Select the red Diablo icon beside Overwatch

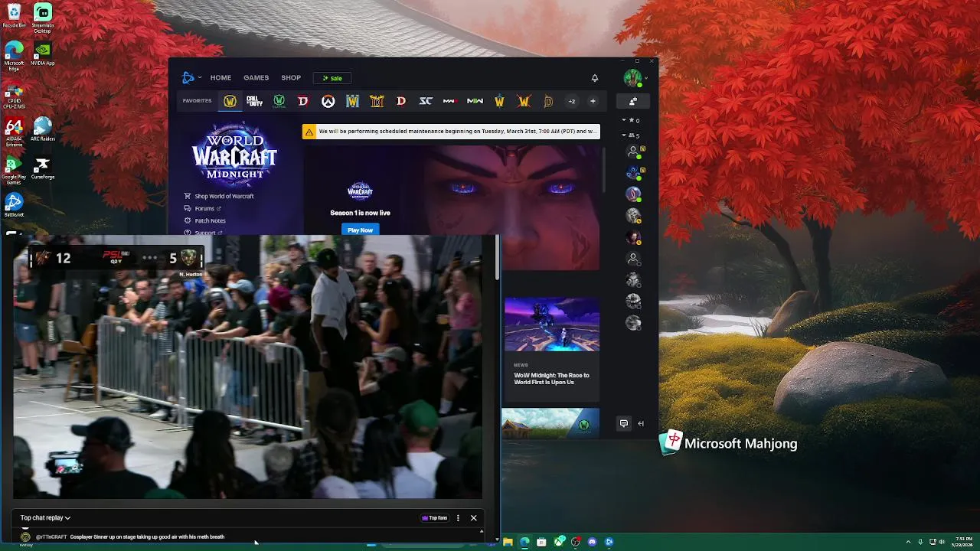click(303, 101)
